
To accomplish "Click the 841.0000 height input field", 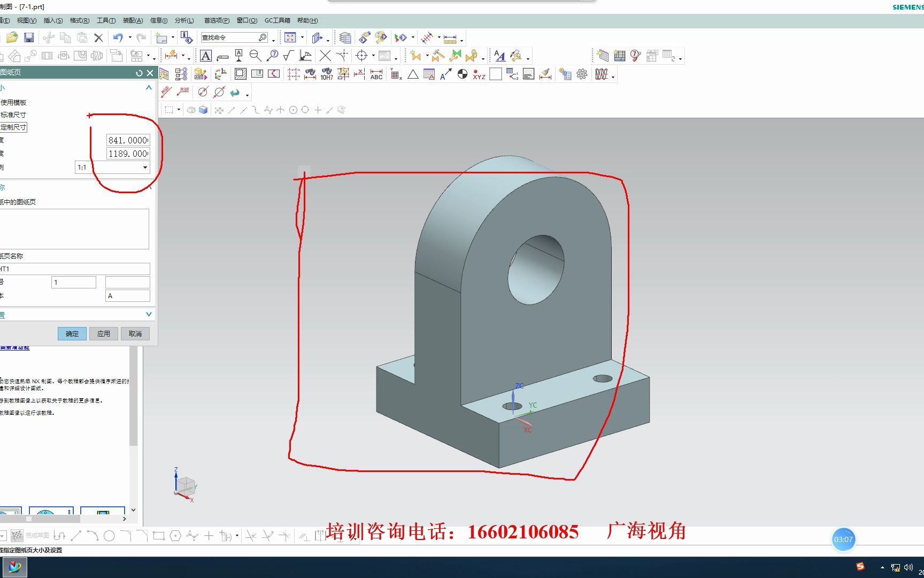I will tap(128, 140).
